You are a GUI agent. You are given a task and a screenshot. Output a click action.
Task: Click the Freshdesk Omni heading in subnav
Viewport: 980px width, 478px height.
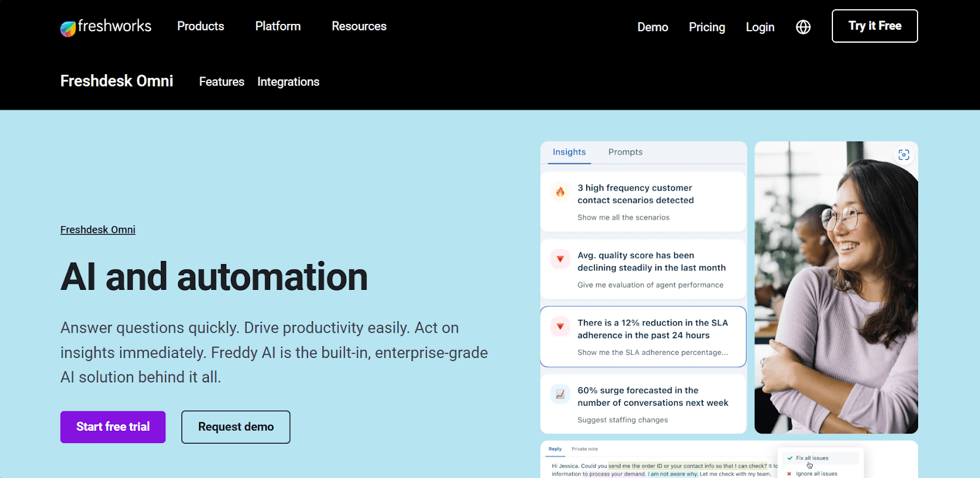point(116,81)
